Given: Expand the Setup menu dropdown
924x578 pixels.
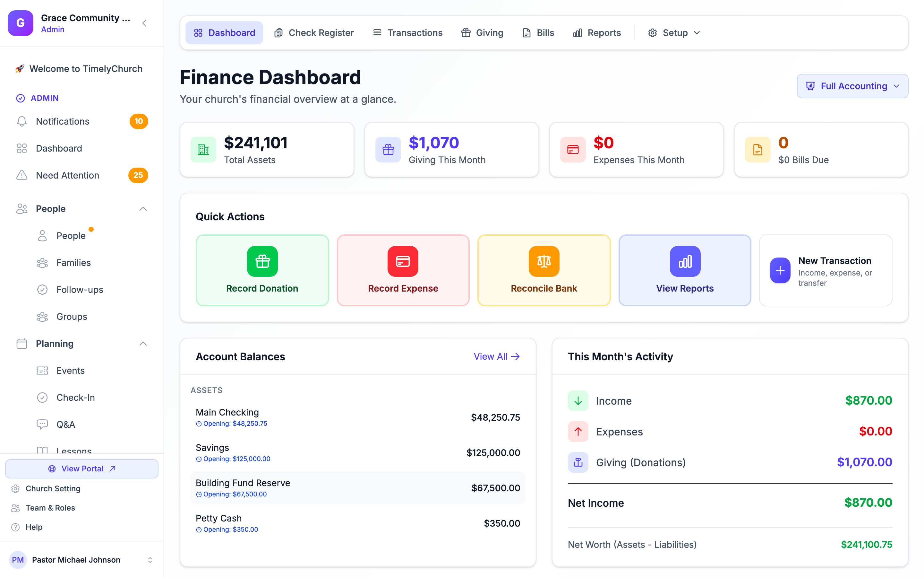Looking at the screenshot, I should pos(674,33).
